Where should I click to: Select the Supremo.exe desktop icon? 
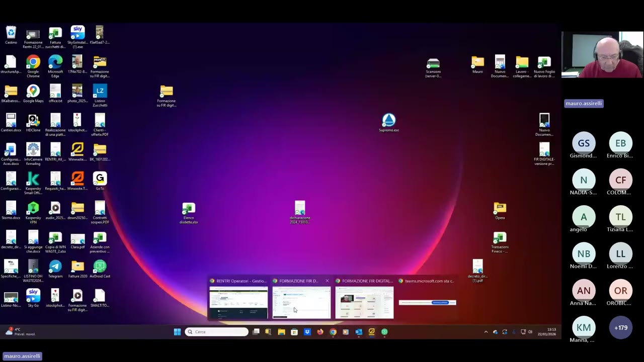coord(389,123)
